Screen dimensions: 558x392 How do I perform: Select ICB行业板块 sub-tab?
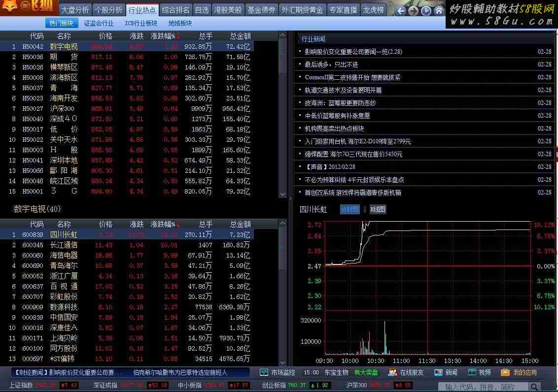141,23
